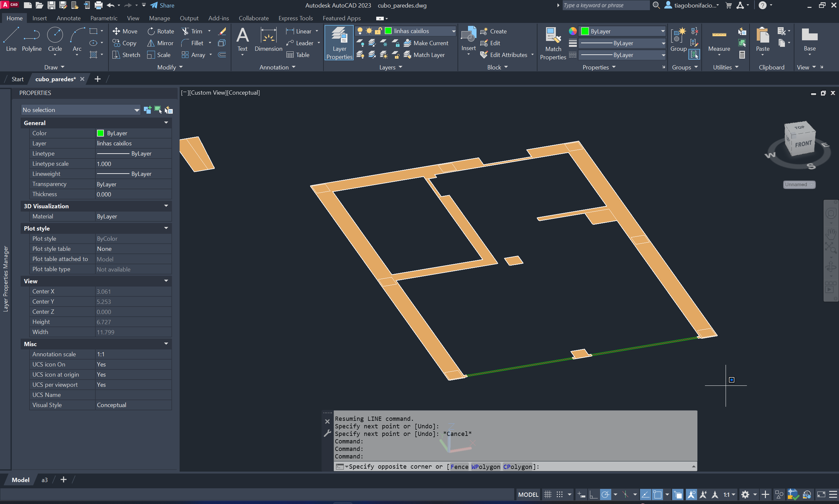Click the Fence option in command line
Viewport: 839px width, 504px height.
[459, 467]
